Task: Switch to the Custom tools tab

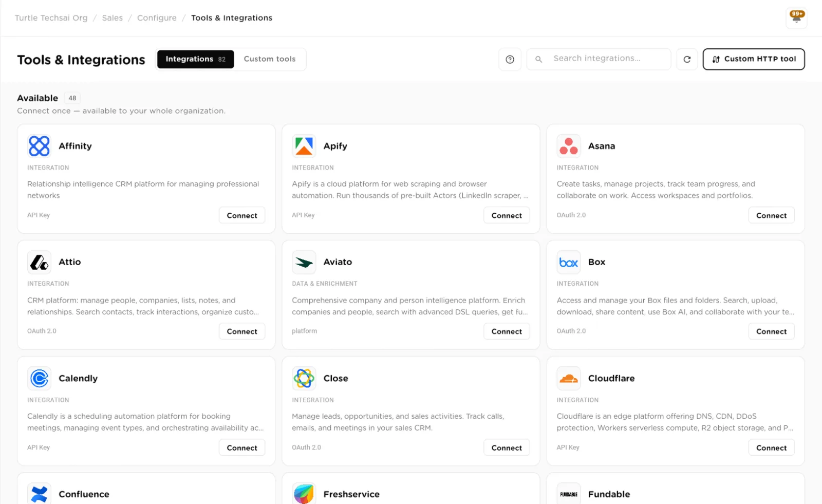Action: coord(270,59)
